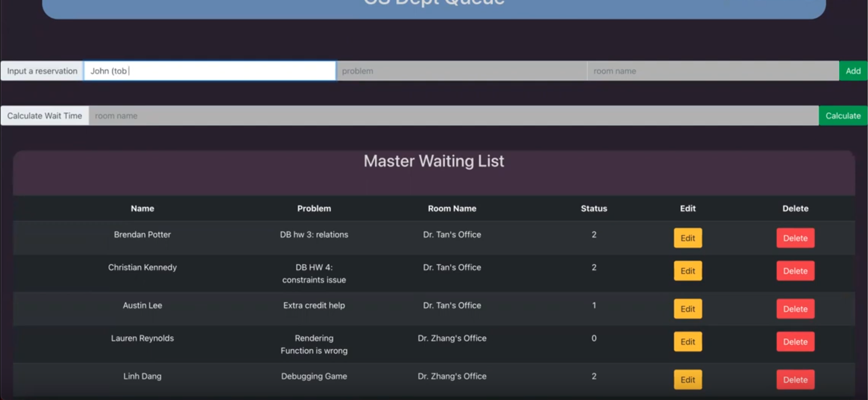Viewport: 868px width, 400px height.
Task: Edit Lauren Reynolds' reservation
Action: pos(687,342)
